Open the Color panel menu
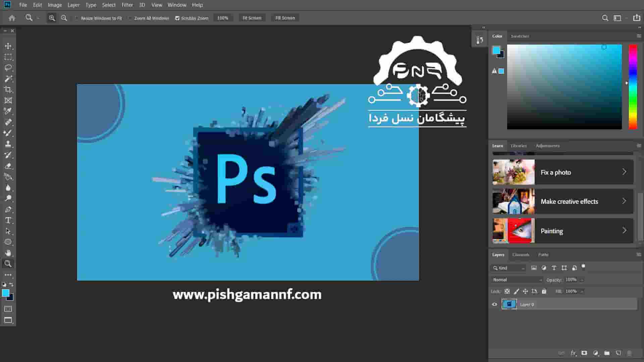Screen dimensions: 644x362 (639, 36)
